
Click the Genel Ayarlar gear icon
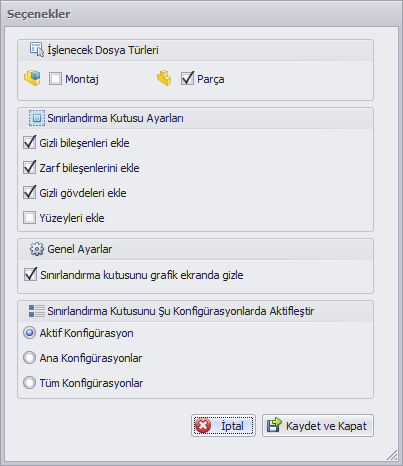tap(37, 249)
